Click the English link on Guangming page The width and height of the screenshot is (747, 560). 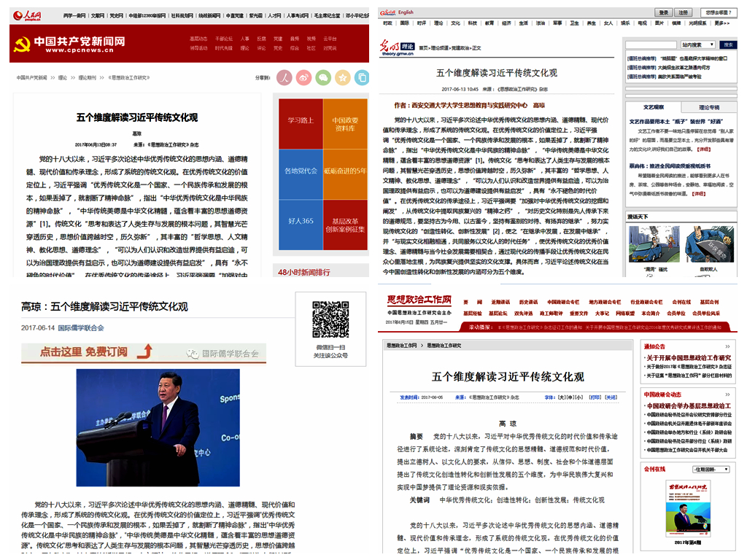(x=406, y=12)
